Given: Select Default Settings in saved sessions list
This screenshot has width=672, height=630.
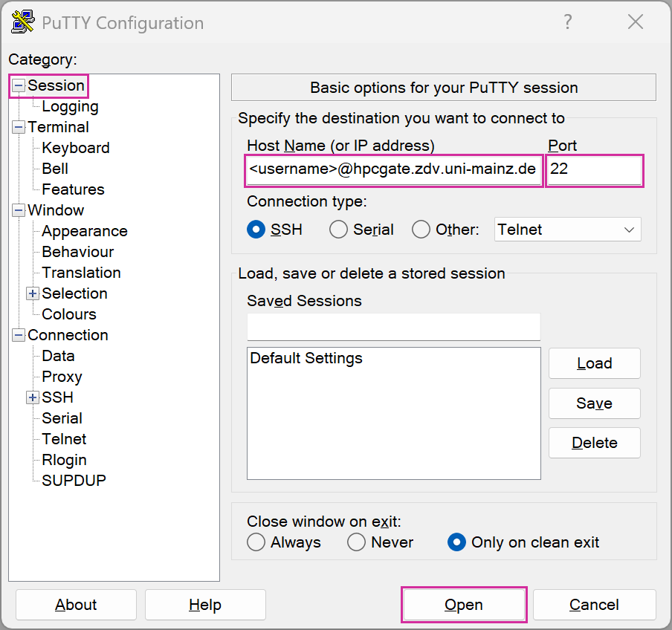Looking at the screenshot, I should (x=306, y=359).
